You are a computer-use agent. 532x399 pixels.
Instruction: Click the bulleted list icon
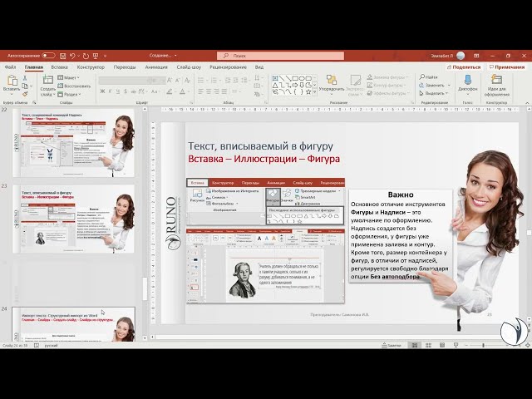(x=201, y=81)
